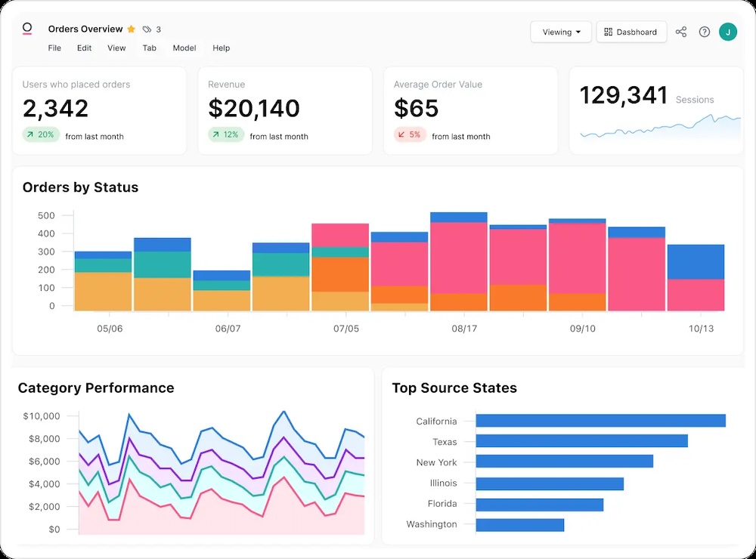Image resolution: width=756 pixels, height=559 pixels.
Task: Open the Help menu
Action: 221,48
